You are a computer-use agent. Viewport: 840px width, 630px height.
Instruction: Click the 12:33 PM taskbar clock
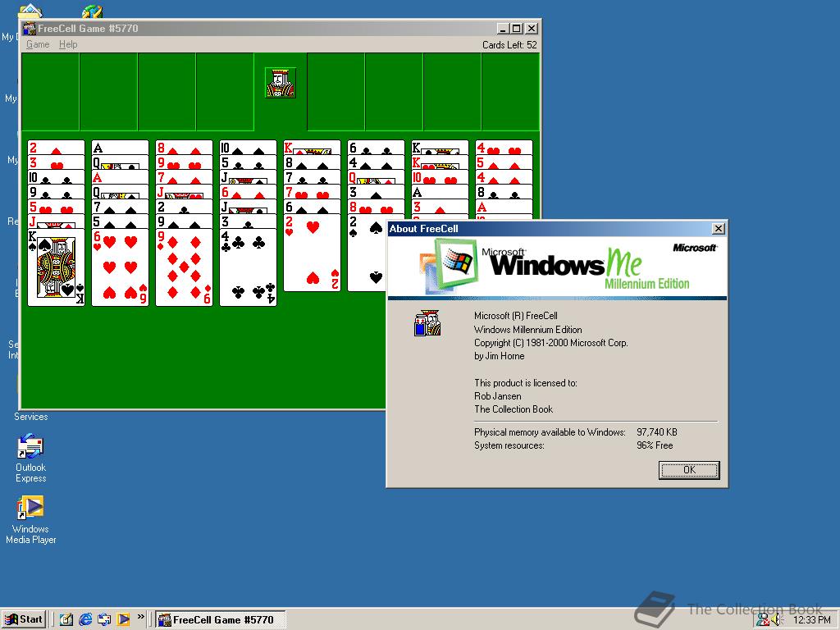coord(811,620)
